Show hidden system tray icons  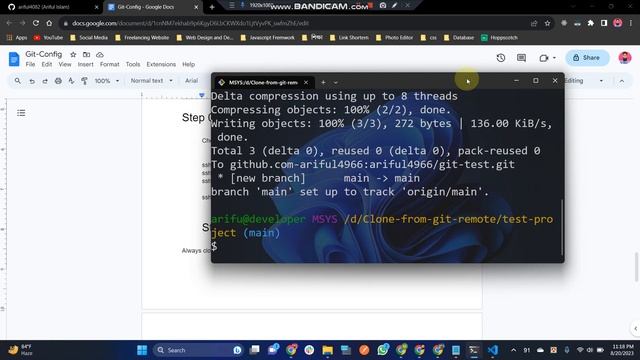[x=513, y=350]
